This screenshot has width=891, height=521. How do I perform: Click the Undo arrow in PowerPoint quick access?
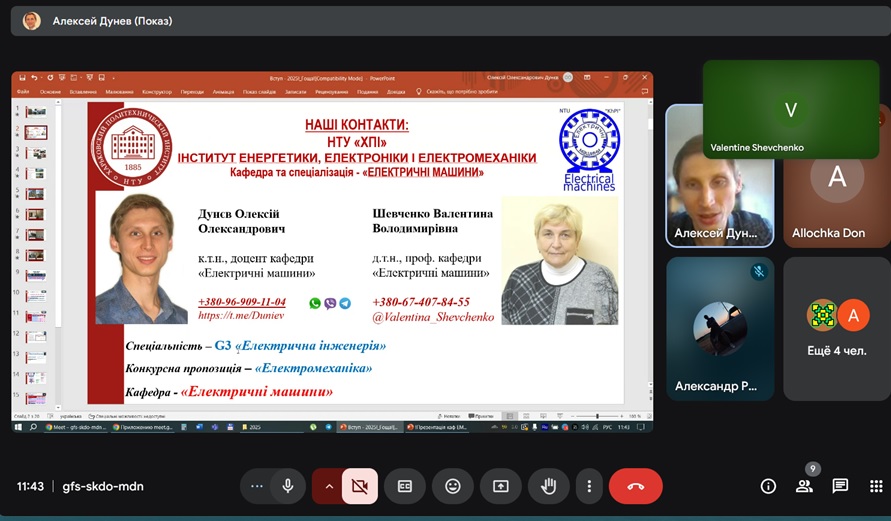34,78
